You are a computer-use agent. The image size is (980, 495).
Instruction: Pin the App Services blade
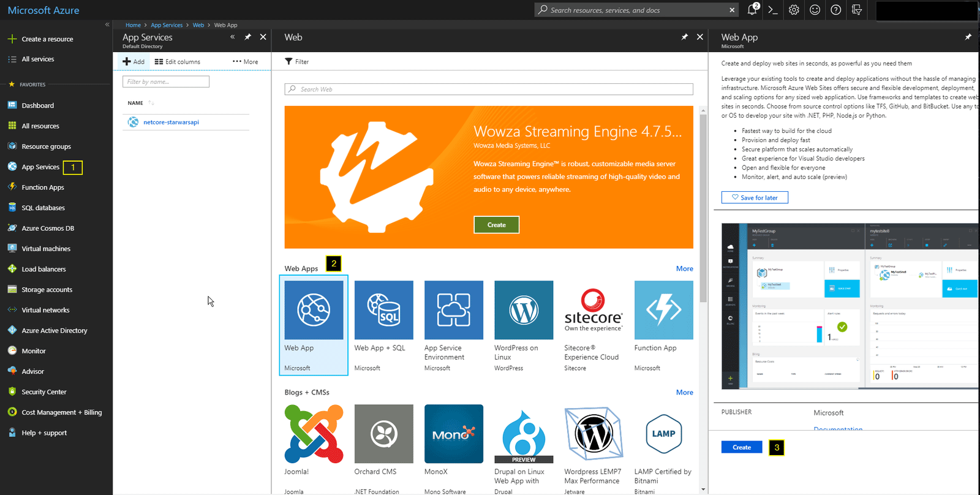pos(247,37)
